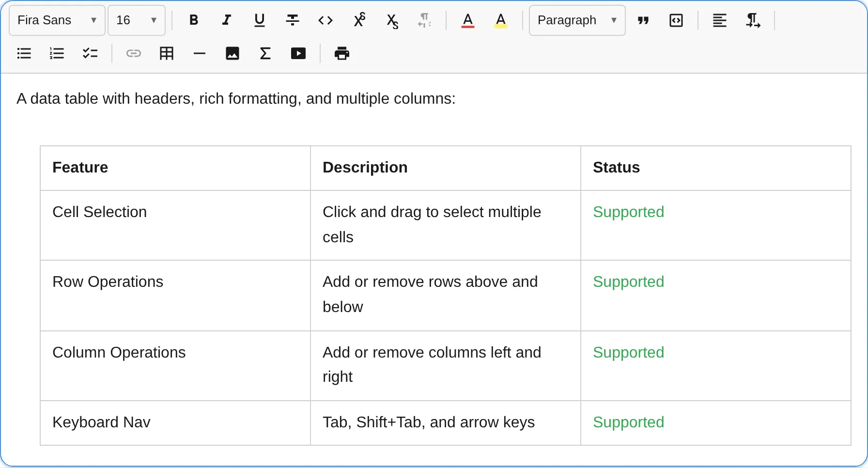The height and width of the screenshot is (468, 868).
Task: Click the text alignment icon
Action: pos(720,20)
